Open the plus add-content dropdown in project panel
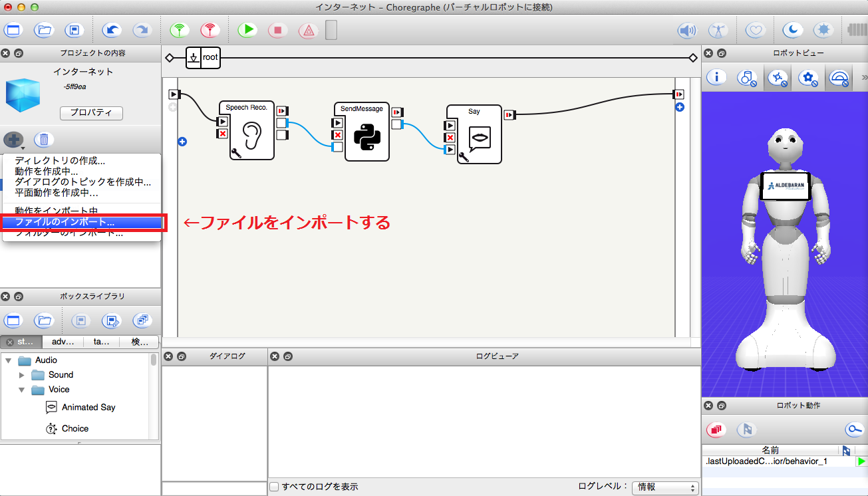868x496 pixels. pos(14,140)
